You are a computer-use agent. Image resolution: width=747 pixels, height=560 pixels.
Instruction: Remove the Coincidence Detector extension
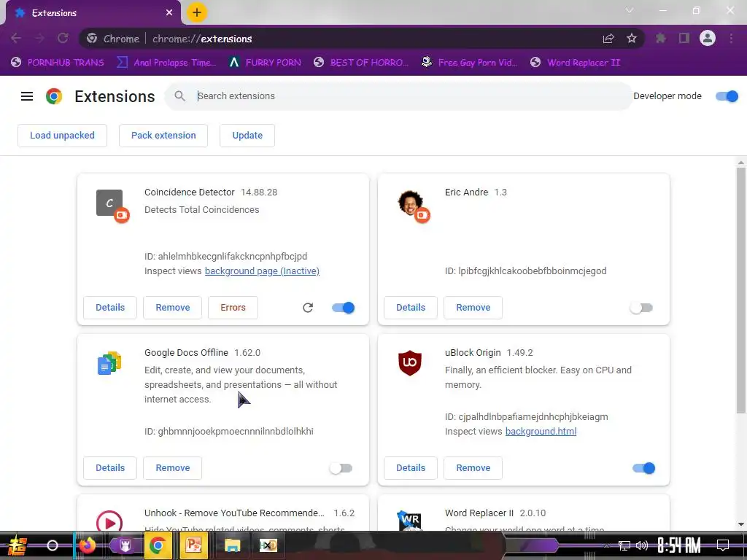(x=172, y=308)
